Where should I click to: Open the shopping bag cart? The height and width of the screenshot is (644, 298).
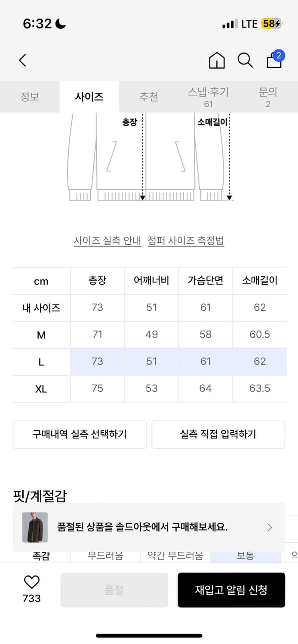point(274,61)
